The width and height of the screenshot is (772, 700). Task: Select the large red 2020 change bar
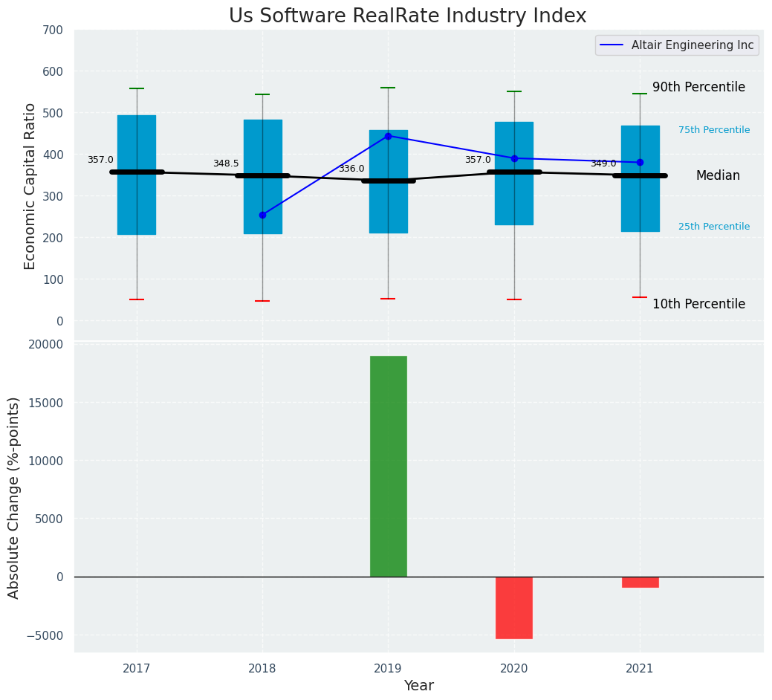point(513,607)
